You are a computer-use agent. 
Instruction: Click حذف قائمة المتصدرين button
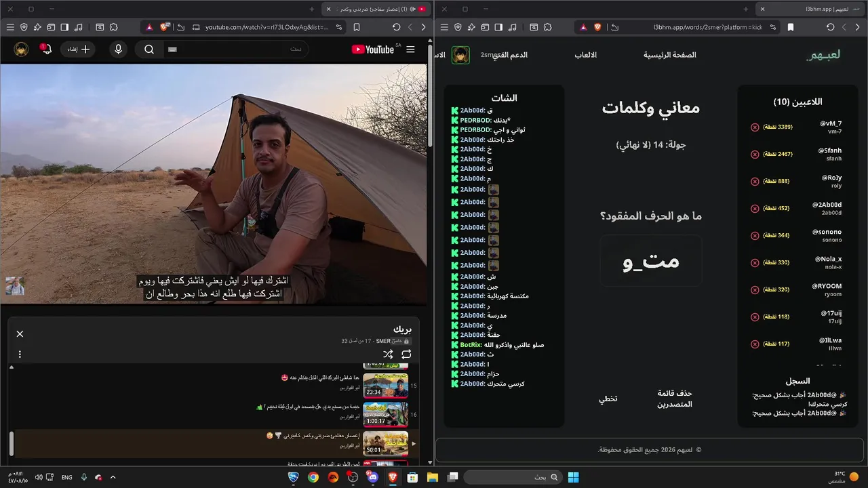[675, 399]
